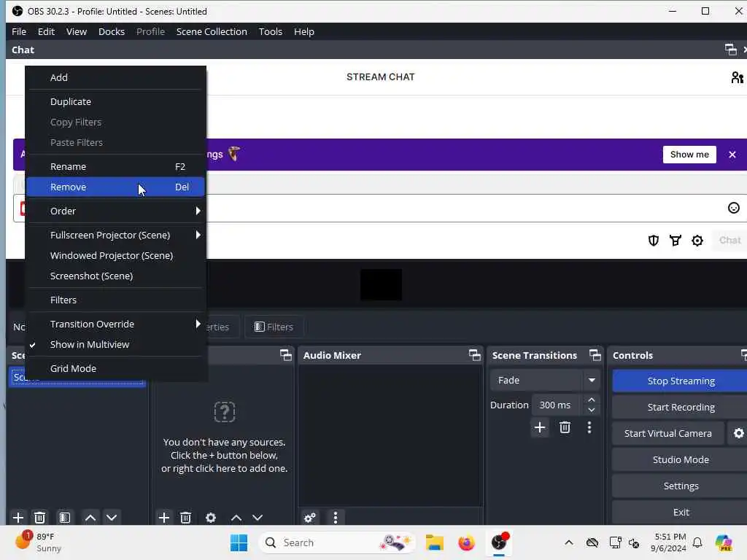Click the chat moderator shield icon
The height and width of the screenshot is (560, 747).
click(654, 241)
